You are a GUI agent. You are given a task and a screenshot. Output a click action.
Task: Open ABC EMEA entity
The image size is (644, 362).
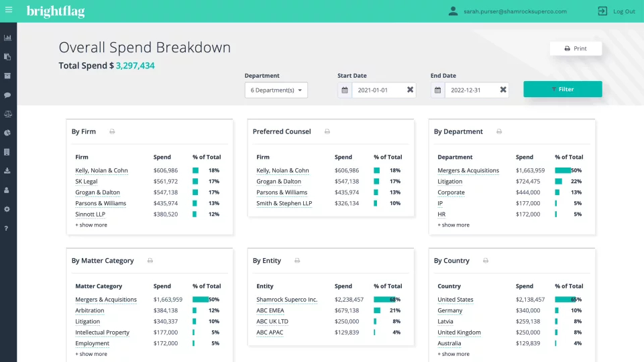pyautogui.click(x=270, y=310)
